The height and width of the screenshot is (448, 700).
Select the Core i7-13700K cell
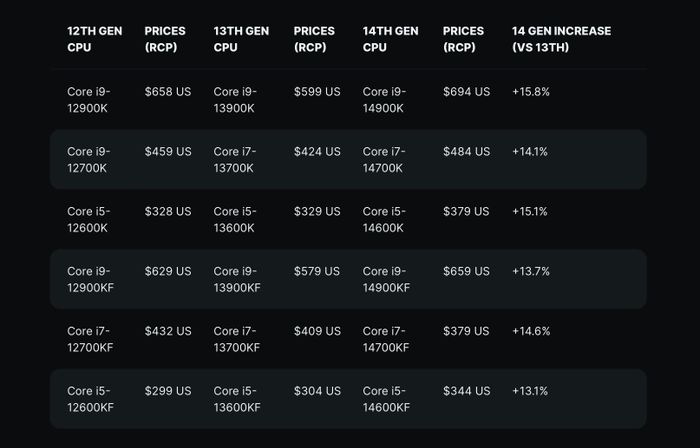pos(236,159)
